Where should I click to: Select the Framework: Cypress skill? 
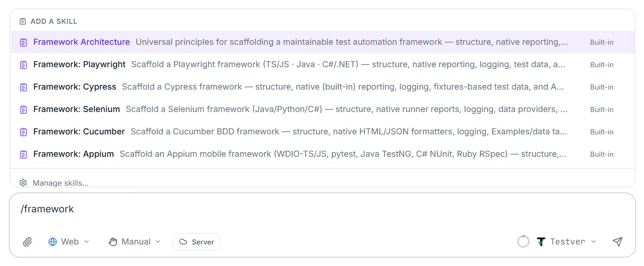(322, 87)
